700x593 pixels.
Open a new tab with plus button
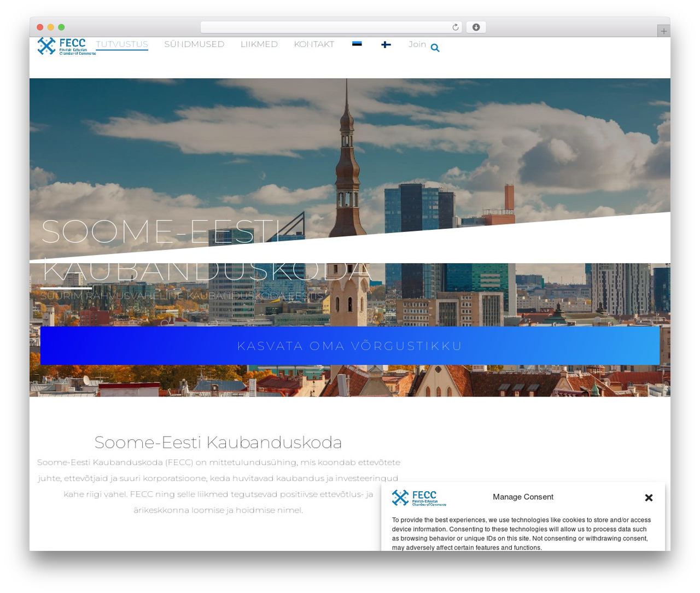pos(663,31)
